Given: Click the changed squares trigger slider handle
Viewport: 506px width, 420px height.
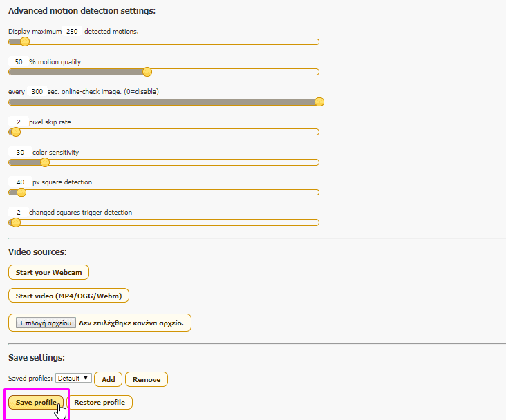Looking at the screenshot, I should pyautogui.click(x=15, y=222).
